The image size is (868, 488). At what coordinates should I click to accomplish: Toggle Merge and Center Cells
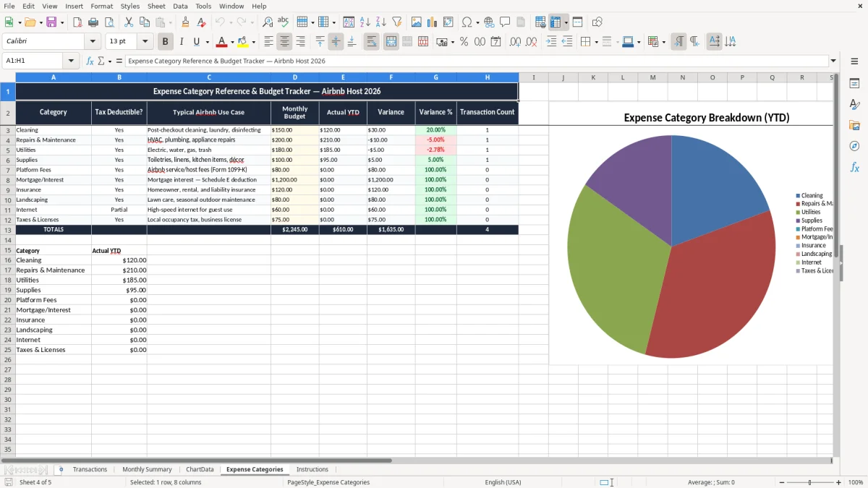pos(391,42)
